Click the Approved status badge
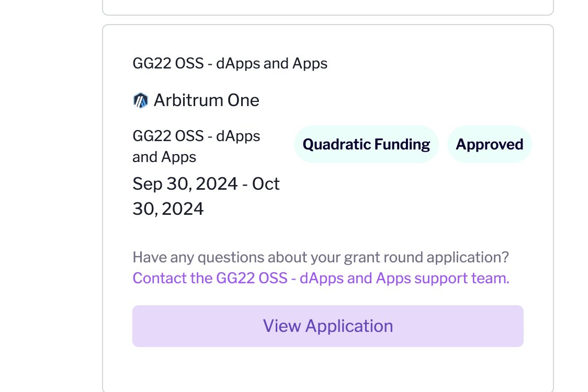 (489, 144)
